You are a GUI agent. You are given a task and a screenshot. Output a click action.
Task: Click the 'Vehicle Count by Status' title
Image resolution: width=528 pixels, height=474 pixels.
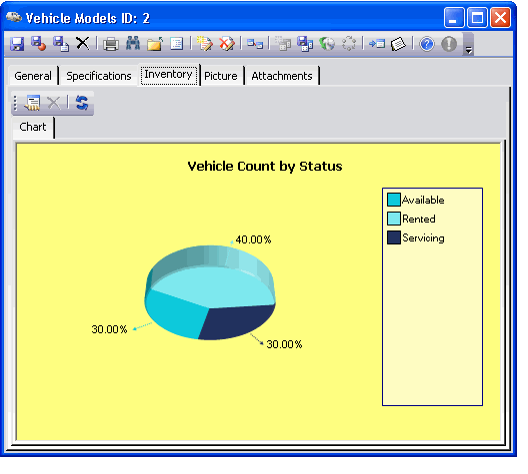click(265, 166)
